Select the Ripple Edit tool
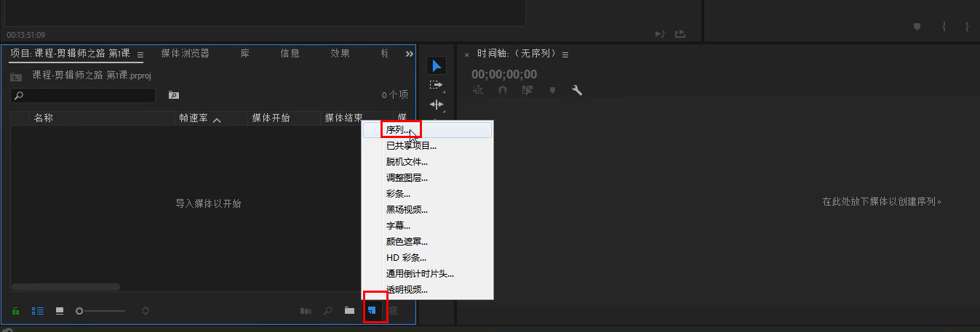This screenshot has height=332, width=980. click(x=436, y=105)
